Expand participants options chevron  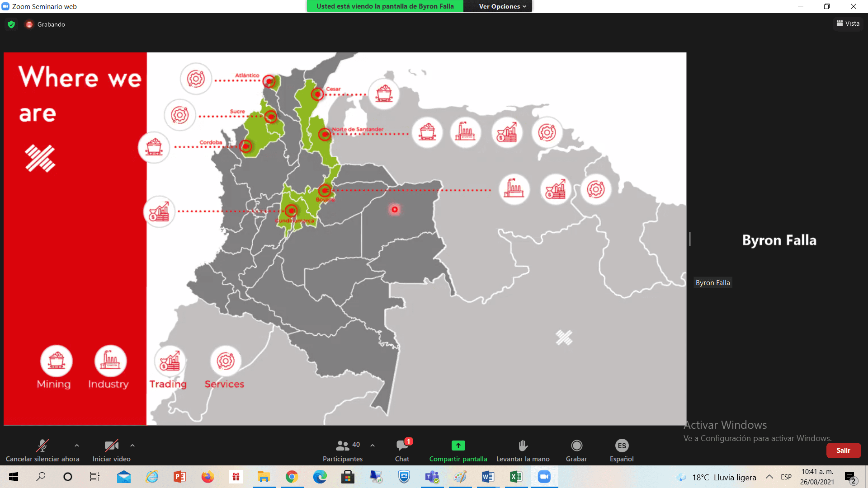point(373,446)
